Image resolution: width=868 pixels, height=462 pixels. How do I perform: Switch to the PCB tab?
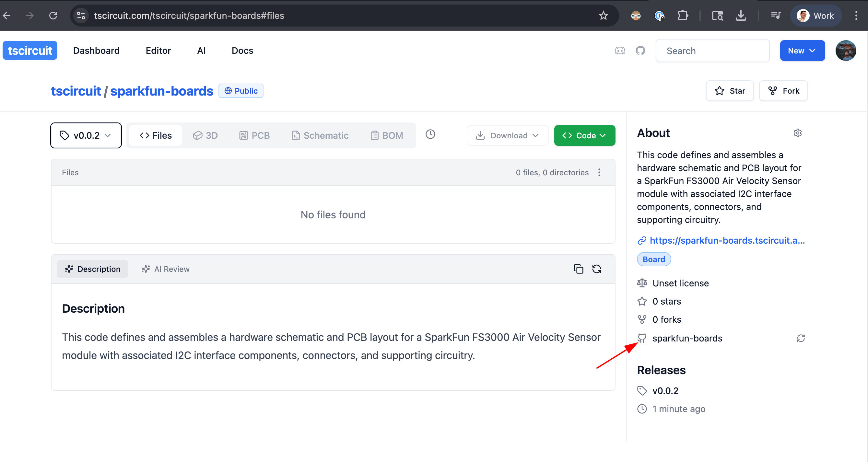254,135
